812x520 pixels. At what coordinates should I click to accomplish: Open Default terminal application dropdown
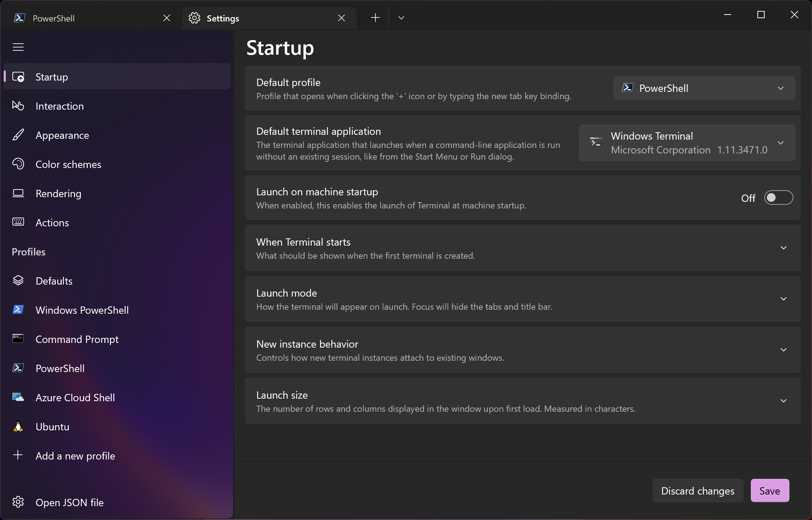[x=686, y=143]
